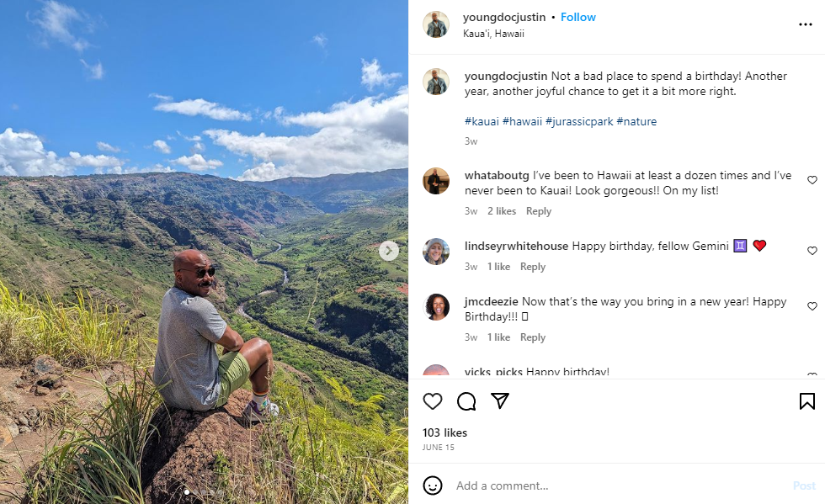Like lindseyrwhitehouse's comment
825x504 pixels.
pyautogui.click(x=812, y=251)
